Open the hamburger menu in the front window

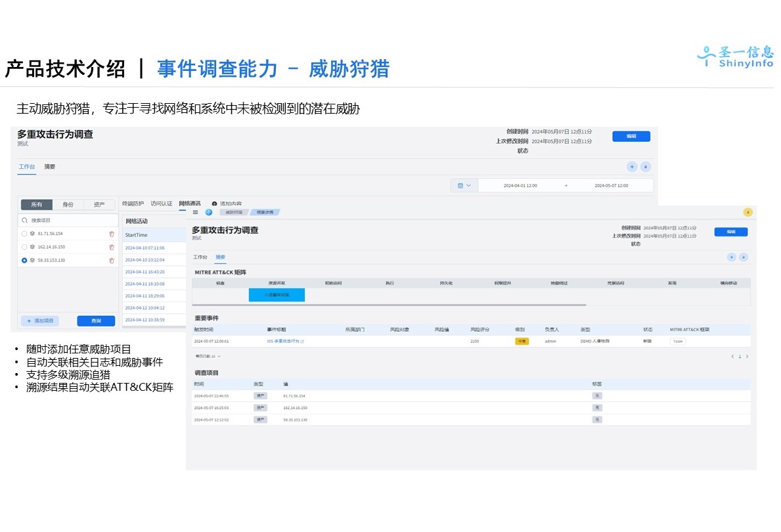[195, 212]
